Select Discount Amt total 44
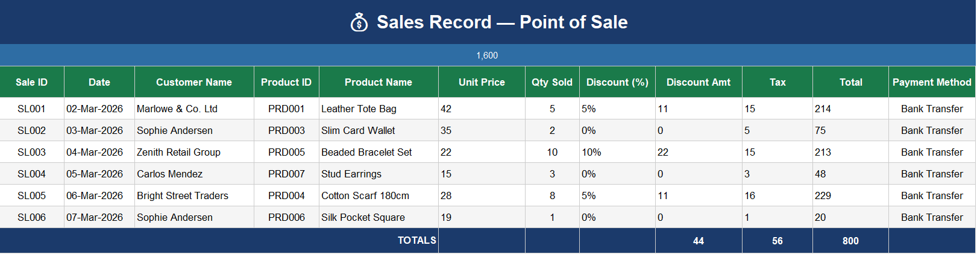The image size is (980, 254). coord(699,241)
